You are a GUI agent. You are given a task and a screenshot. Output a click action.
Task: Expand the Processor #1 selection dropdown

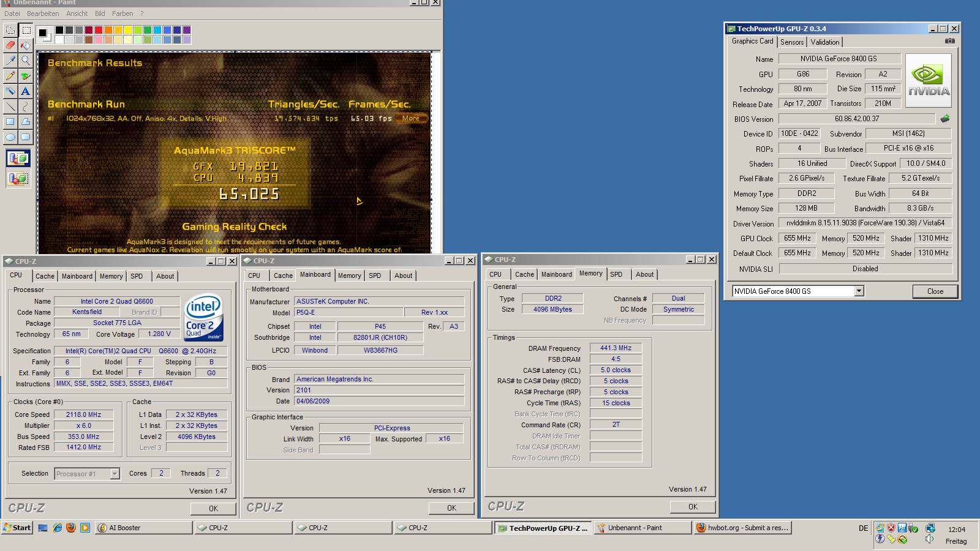[x=115, y=474]
